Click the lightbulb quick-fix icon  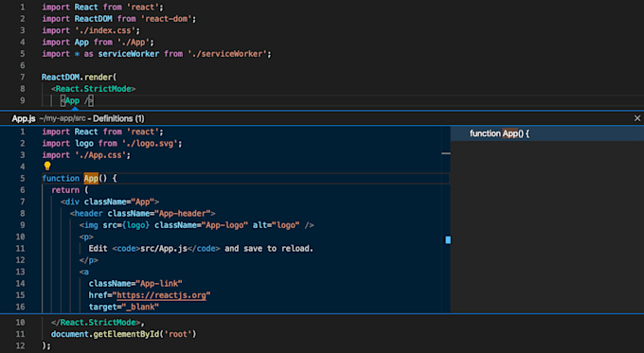pyautogui.click(x=47, y=166)
